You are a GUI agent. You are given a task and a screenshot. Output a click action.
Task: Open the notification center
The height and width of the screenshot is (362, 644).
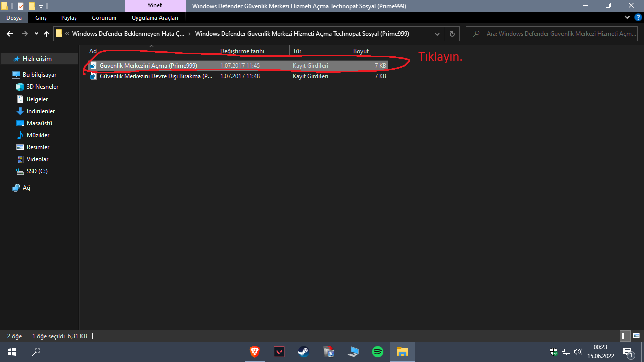coord(628,352)
